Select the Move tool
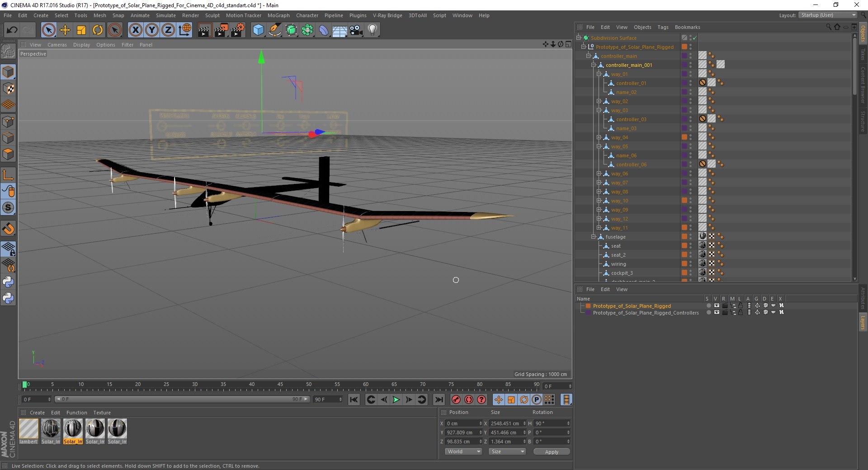The image size is (868, 470). 65,30
